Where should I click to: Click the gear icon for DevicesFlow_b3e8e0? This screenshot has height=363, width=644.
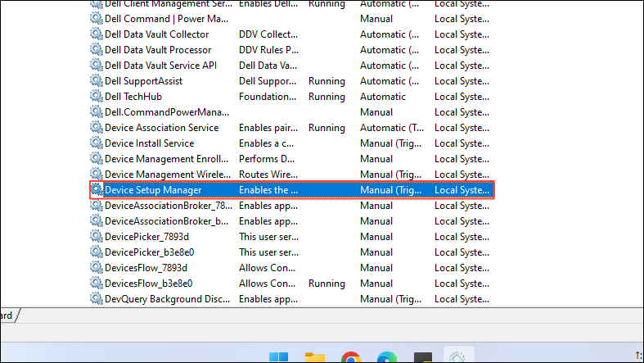click(96, 284)
